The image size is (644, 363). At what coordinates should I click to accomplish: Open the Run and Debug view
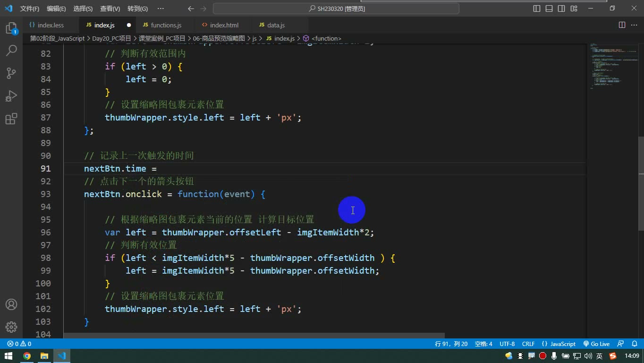click(11, 96)
